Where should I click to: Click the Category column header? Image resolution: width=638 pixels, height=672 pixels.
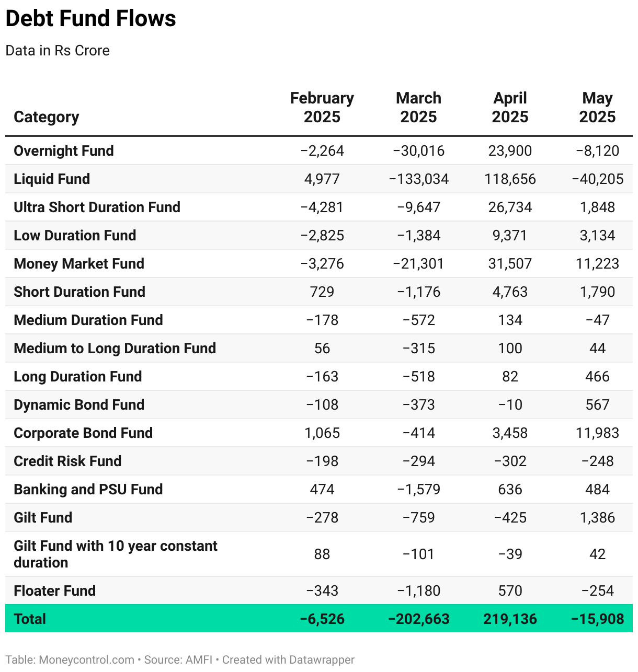click(47, 117)
